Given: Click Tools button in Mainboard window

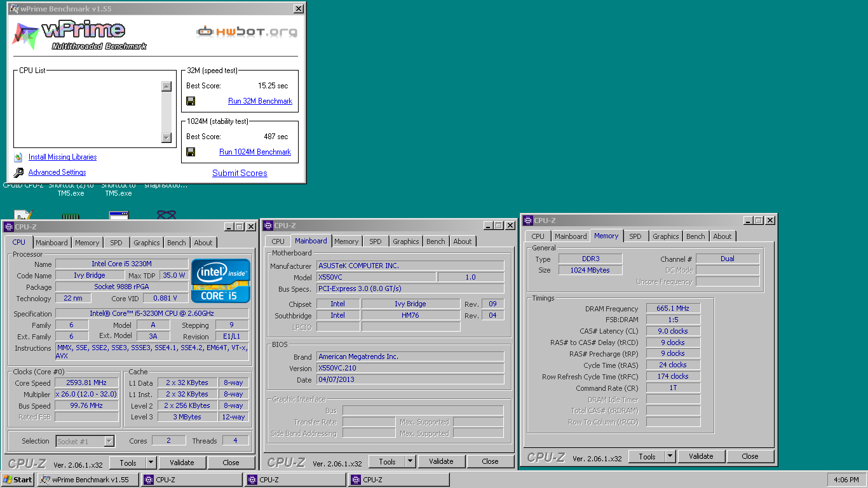Looking at the screenshot, I should (x=387, y=461).
